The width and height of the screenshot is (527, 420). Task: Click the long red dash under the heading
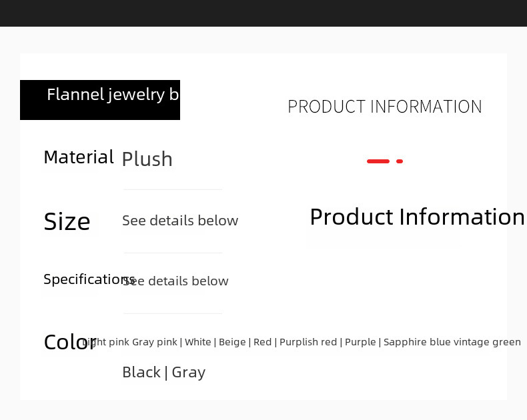[378, 161]
